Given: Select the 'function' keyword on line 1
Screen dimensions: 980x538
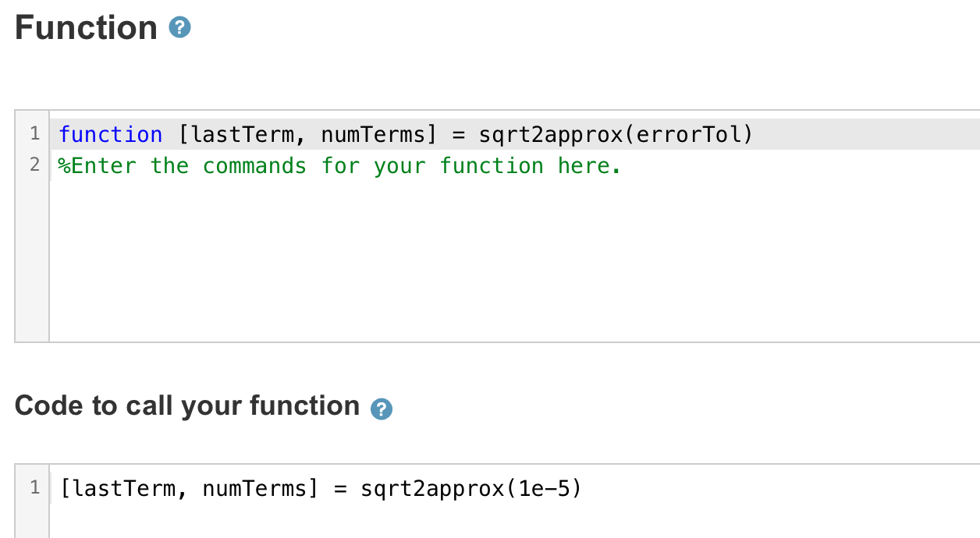Looking at the screenshot, I should tap(110, 133).
